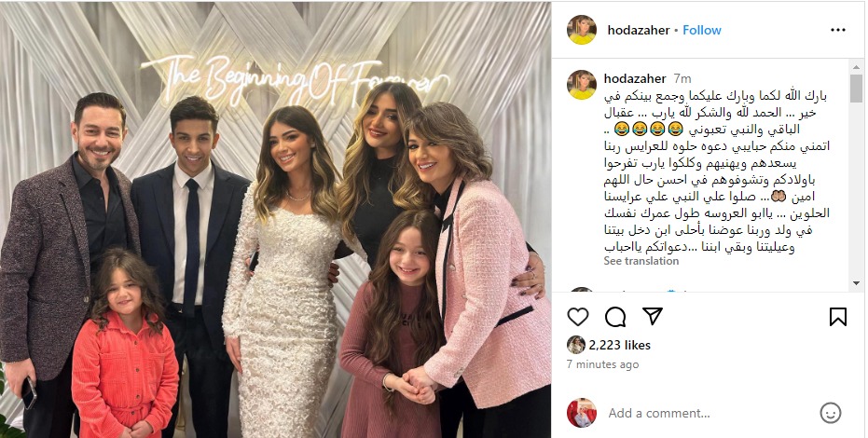Follow the hodazaher account
Viewport: 868px width, 438px height.
[x=702, y=30]
